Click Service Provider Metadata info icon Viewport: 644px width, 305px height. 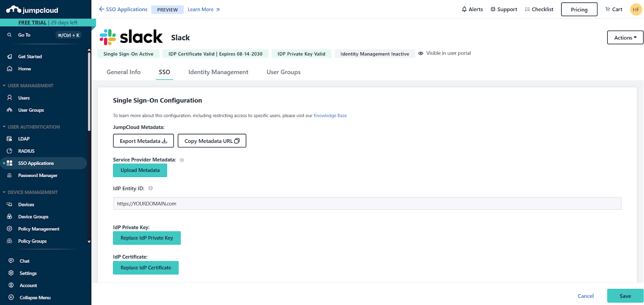[x=182, y=160]
